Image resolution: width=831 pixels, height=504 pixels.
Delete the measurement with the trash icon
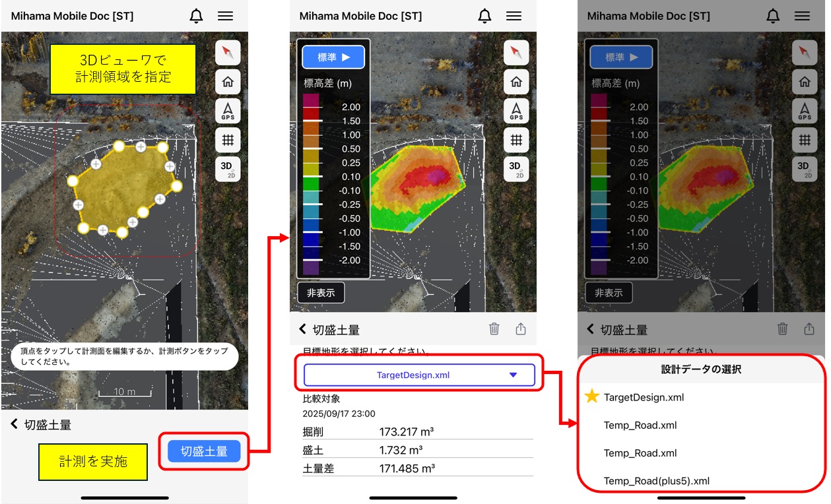coord(494,329)
